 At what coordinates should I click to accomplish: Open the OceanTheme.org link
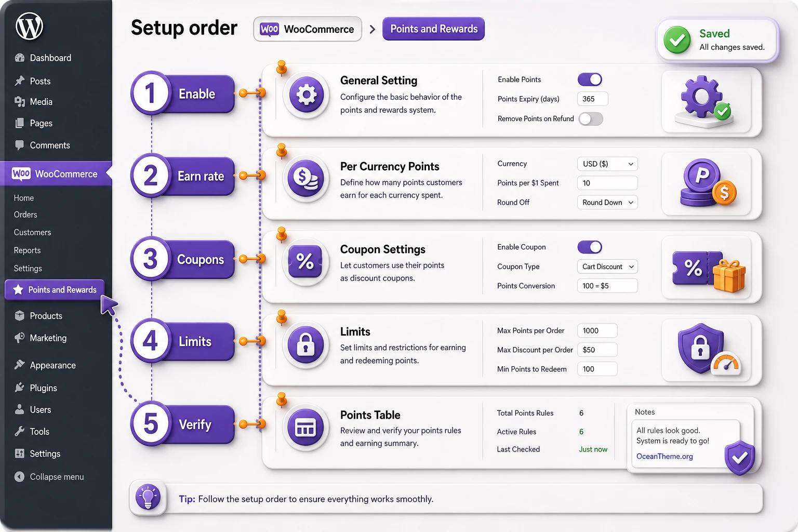tap(664, 456)
